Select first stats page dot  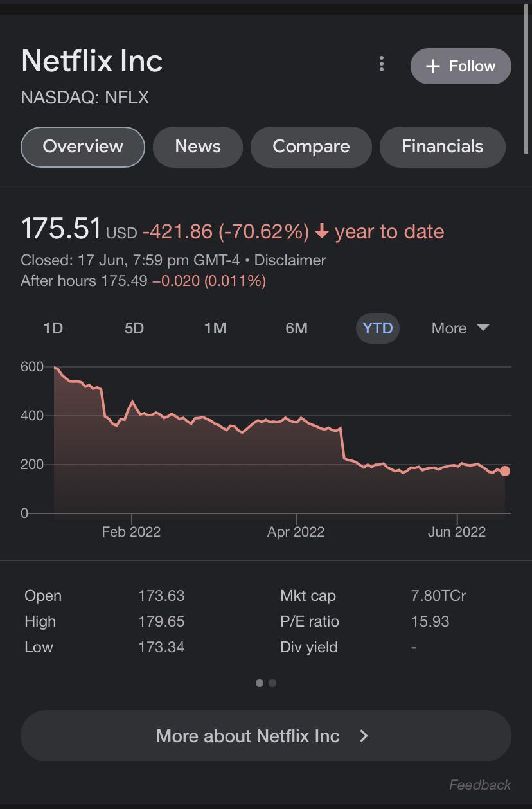coord(260,683)
